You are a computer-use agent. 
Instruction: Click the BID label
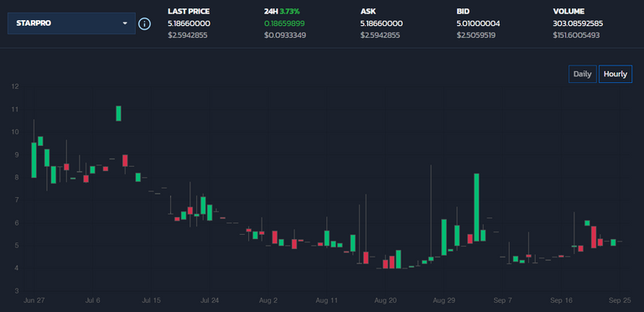click(x=463, y=12)
